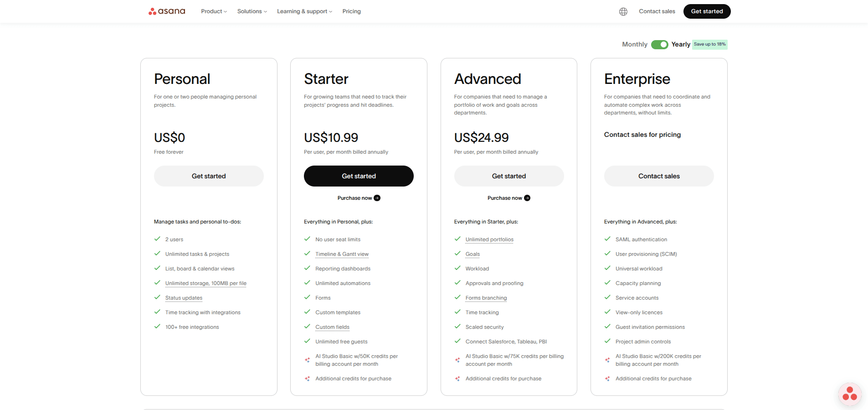Expand the Product menu
Image resolution: width=868 pixels, height=410 pixels.
[x=214, y=11]
